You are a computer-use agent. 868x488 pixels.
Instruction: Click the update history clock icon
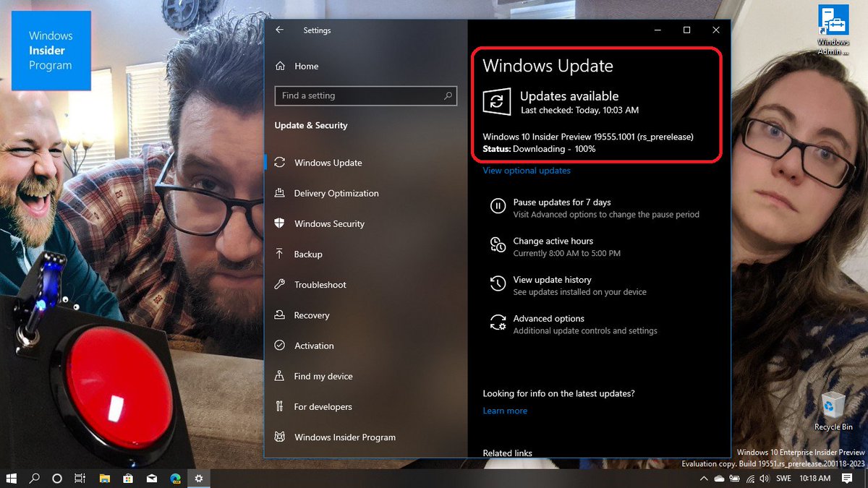(x=498, y=283)
